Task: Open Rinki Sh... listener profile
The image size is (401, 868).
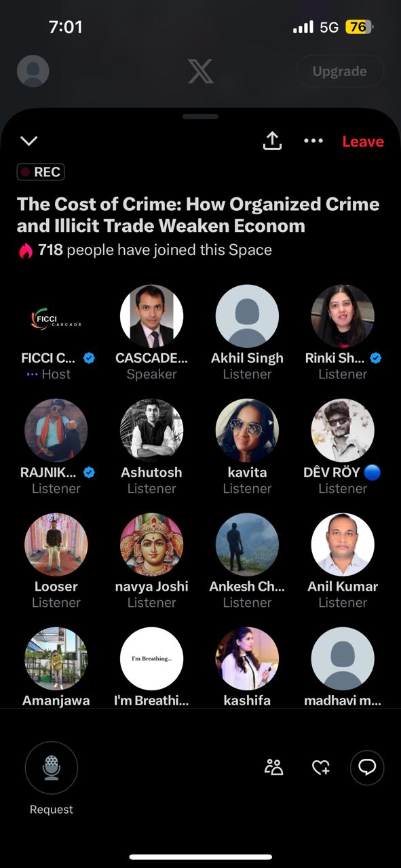Action: coord(343,317)
